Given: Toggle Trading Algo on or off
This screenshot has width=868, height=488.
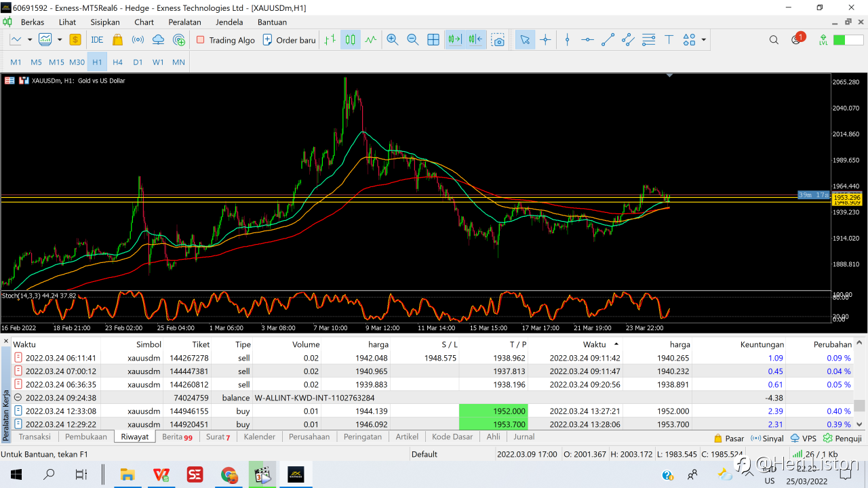Looking at the screenshot, I should click(x=226, y=40).
